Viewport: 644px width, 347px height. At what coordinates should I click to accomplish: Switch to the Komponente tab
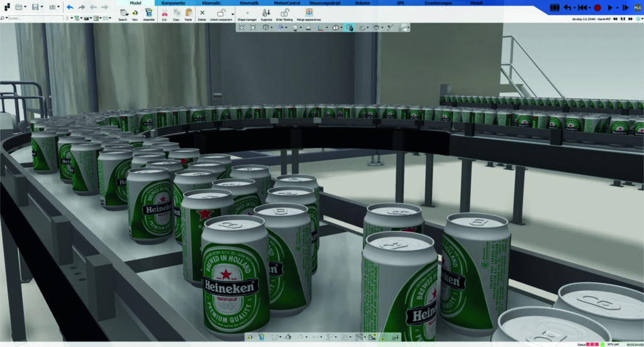(x=173, y=3)
